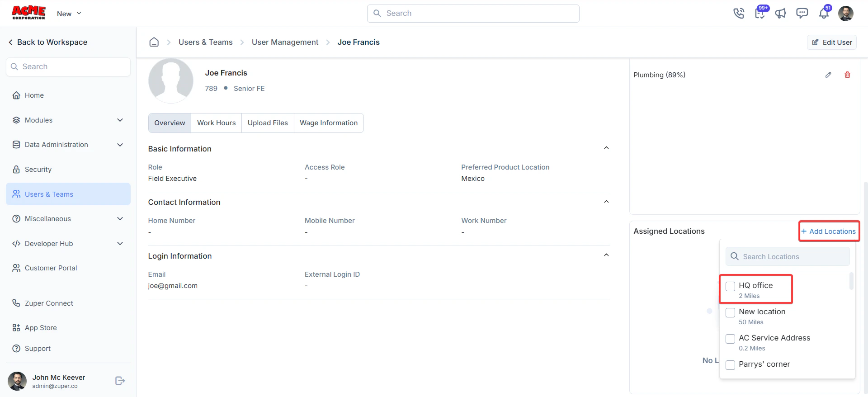Click the Senior FE designation text
Image resolution: width=868 pixels, height=397 pixels.
pos(249,89)
